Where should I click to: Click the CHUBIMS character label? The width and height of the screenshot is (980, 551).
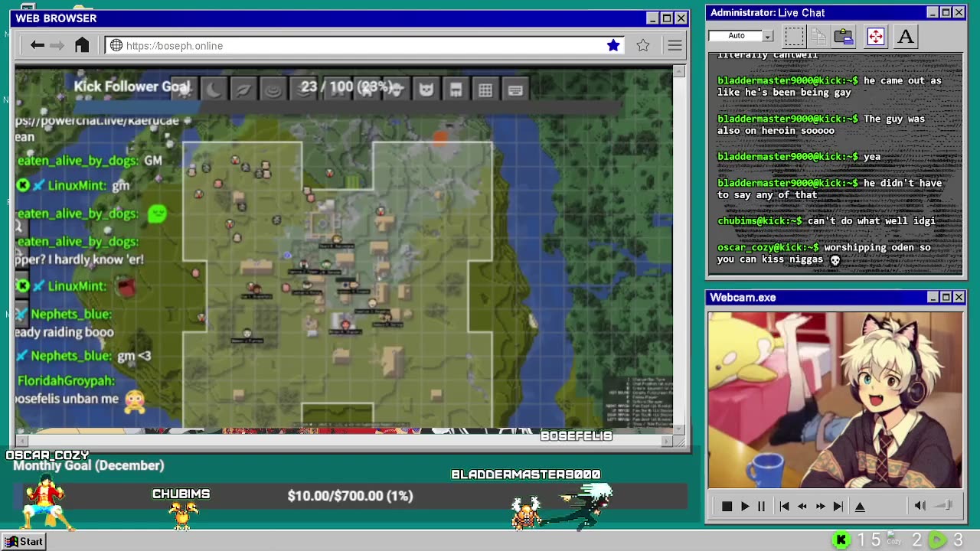(x=181, y=494)
